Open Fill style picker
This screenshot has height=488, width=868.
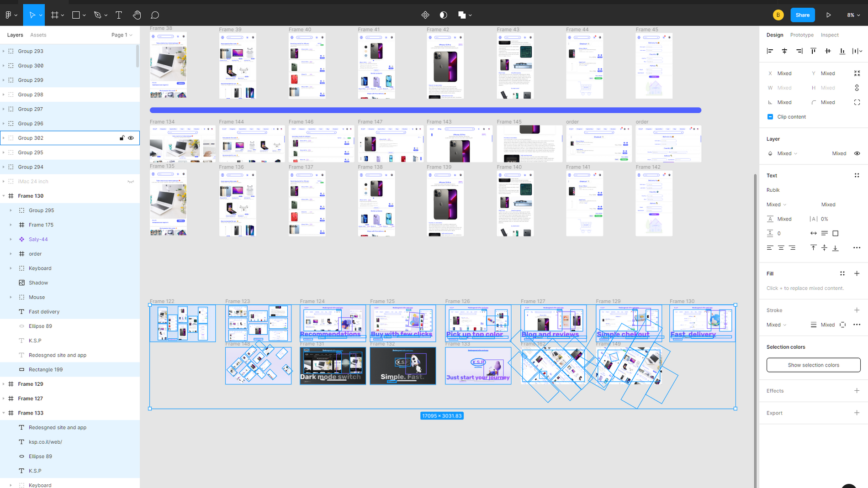click(842, 273)
